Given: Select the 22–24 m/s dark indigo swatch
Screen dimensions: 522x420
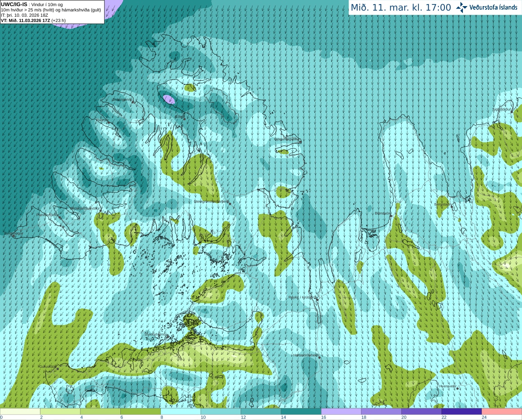Looking at the screenshot, I should click(x=462, y=411).
